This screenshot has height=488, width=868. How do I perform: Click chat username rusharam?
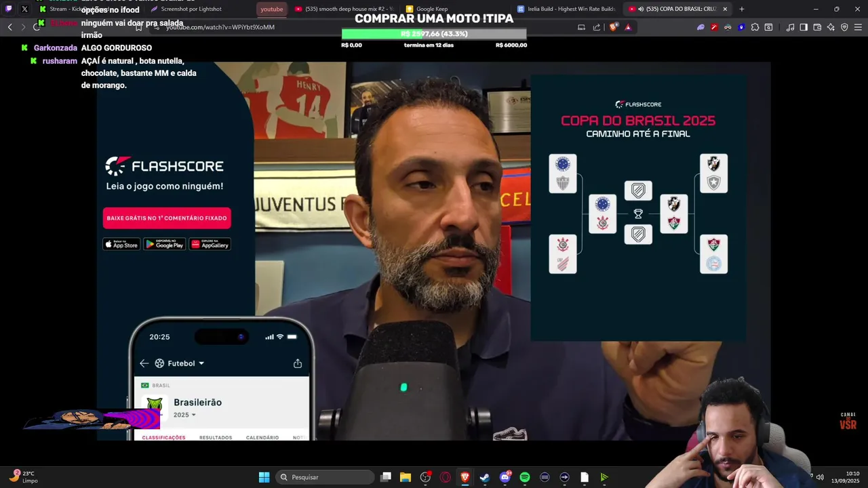tap(60, 61)
